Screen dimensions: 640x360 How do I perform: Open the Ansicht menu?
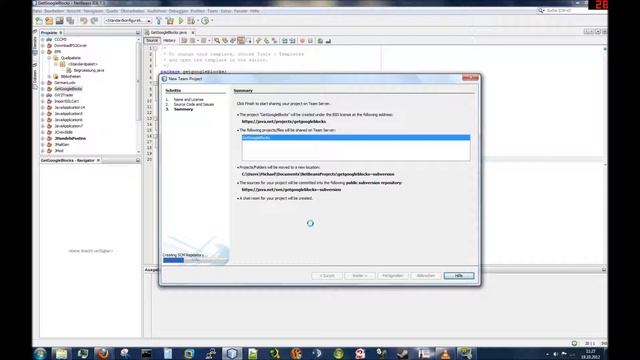(x=73, y=11)
